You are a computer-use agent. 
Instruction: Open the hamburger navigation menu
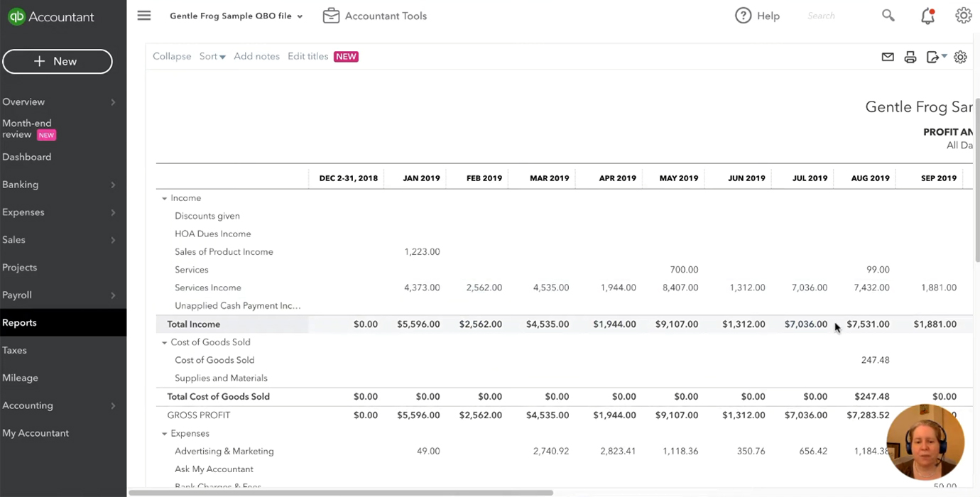click(x=144, y=16)
